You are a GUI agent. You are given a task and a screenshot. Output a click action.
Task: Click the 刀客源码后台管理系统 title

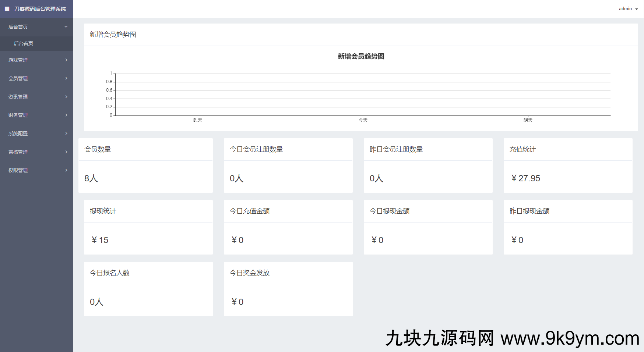[40, 9]
